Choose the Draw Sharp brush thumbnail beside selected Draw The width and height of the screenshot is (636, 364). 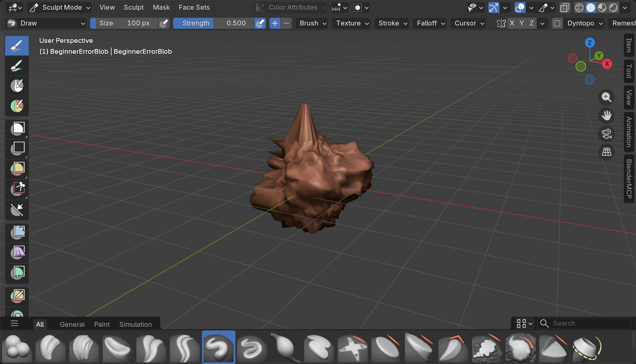click(x=252, y=347)
